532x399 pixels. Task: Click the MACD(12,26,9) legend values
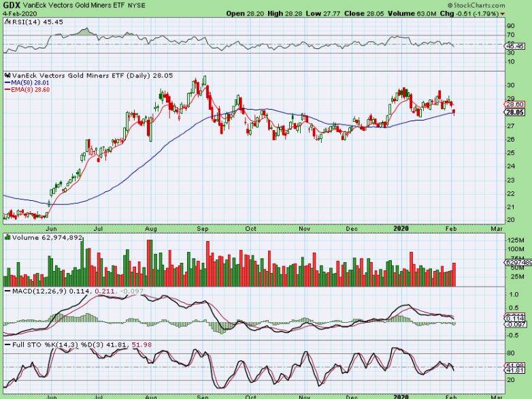pos(78,291)
